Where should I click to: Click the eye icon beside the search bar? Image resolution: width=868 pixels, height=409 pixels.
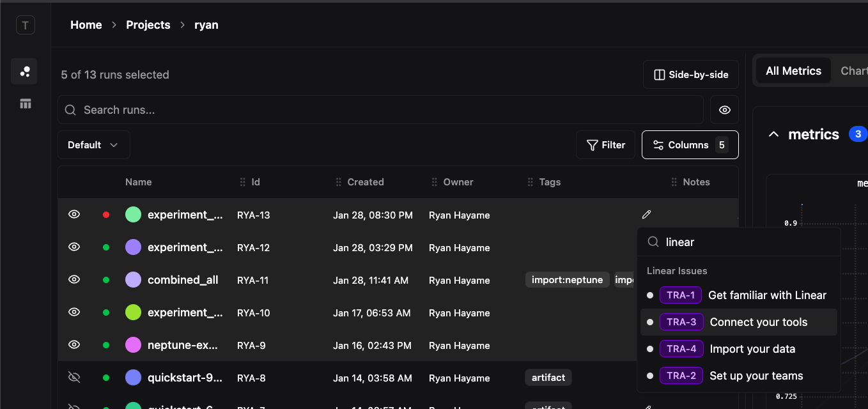click(x=724, y=109)
